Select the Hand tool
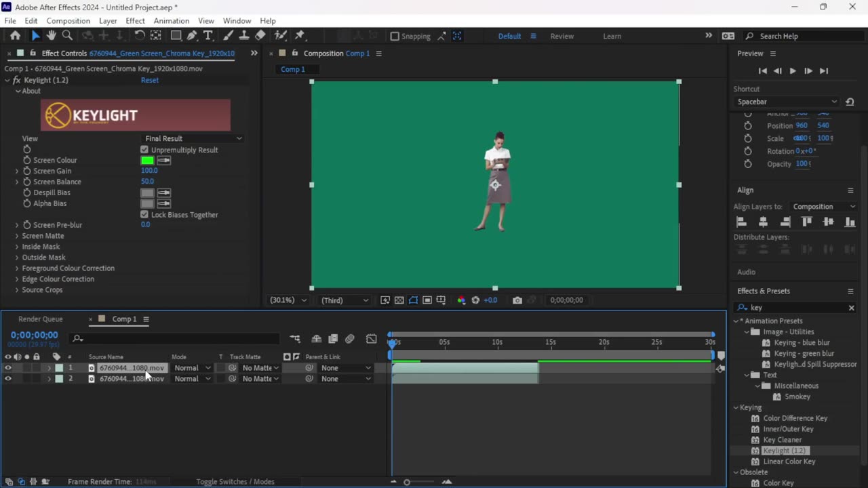868x488 pixels. [51, 36]
